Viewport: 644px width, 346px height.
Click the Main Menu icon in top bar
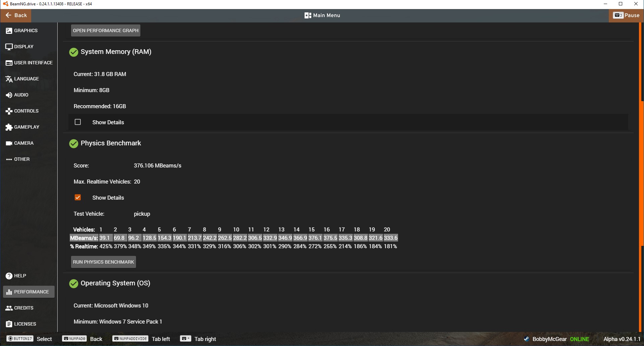[x=308, y=15]
